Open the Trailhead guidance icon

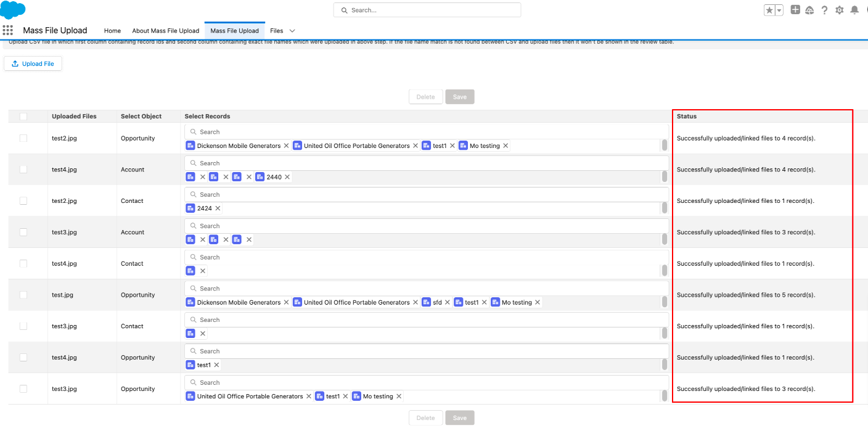click(809, 10)
